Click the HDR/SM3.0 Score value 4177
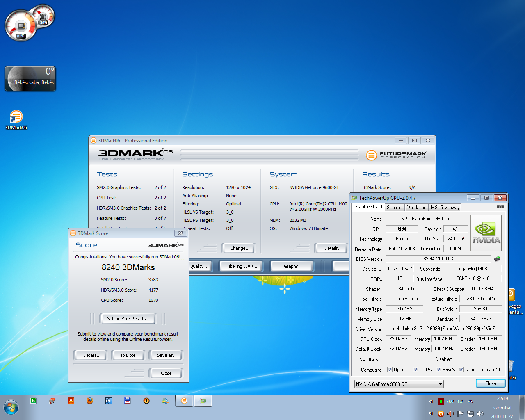Screen dimensions: 525x420 tap(153, 290)
